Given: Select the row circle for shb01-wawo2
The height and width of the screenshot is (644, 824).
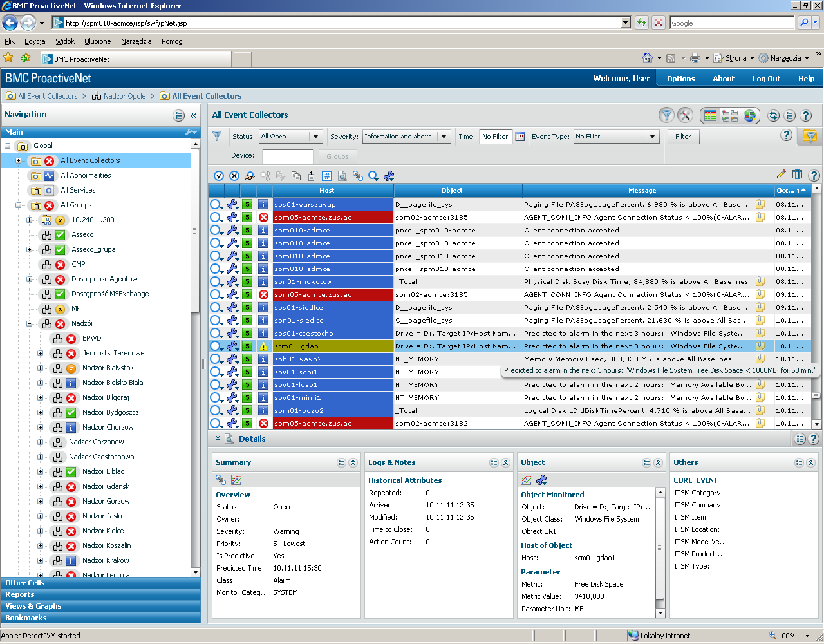Looking at the screenshot, I should tap(216, 359).
